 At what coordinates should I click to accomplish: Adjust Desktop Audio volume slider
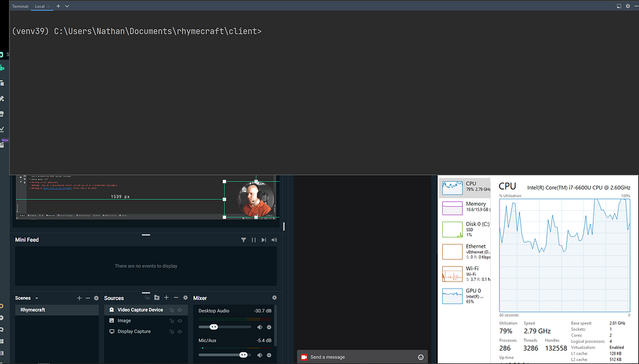coord(225,327)
